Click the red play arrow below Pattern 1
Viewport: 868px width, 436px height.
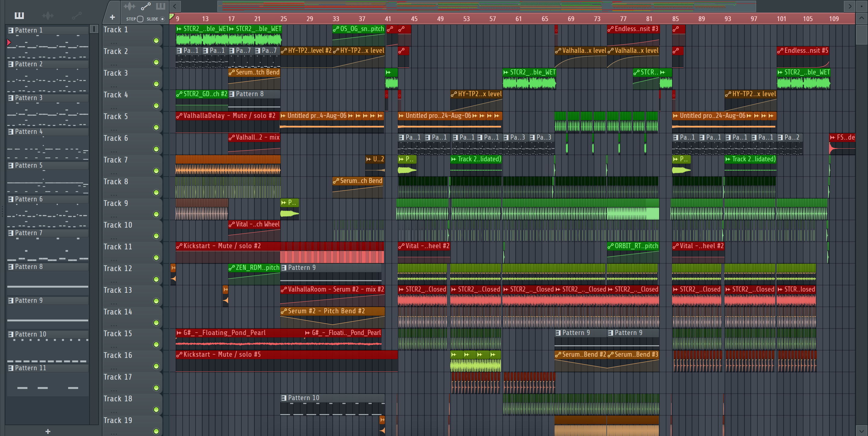coord(9,43)
